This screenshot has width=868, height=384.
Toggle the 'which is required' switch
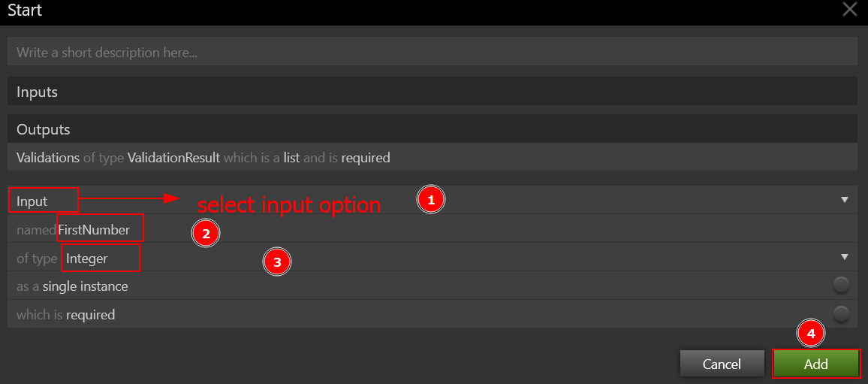pyautogui.click(x=841, y=313)
